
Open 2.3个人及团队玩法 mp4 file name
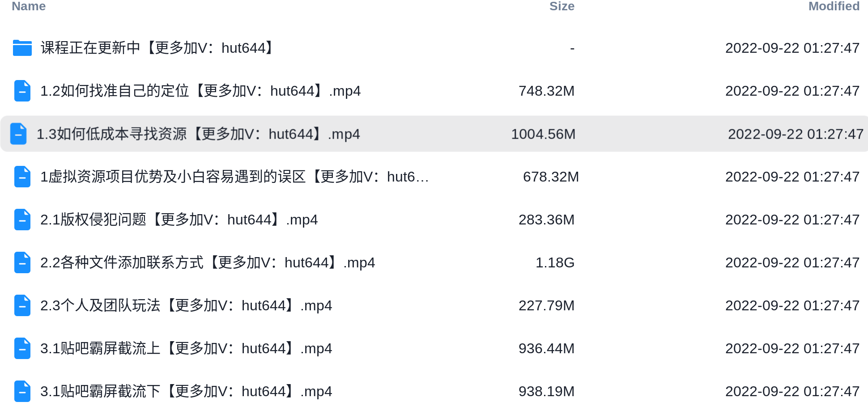[186, 305]
